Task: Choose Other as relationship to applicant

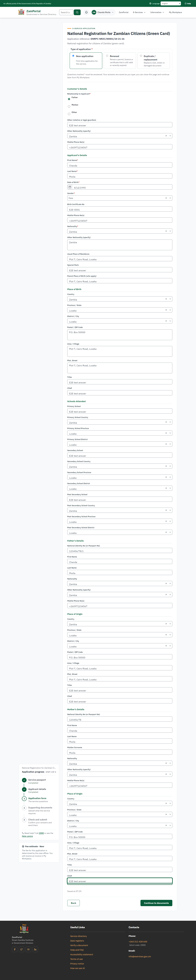Action: coord(69,114)
